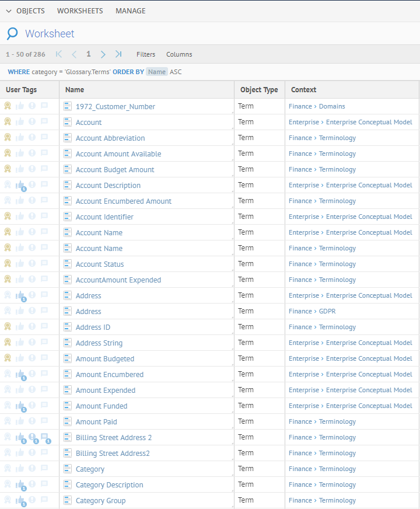Open the MANAGE menu
Viewport: 420px width, 509px height.
[x=131, y=11]
